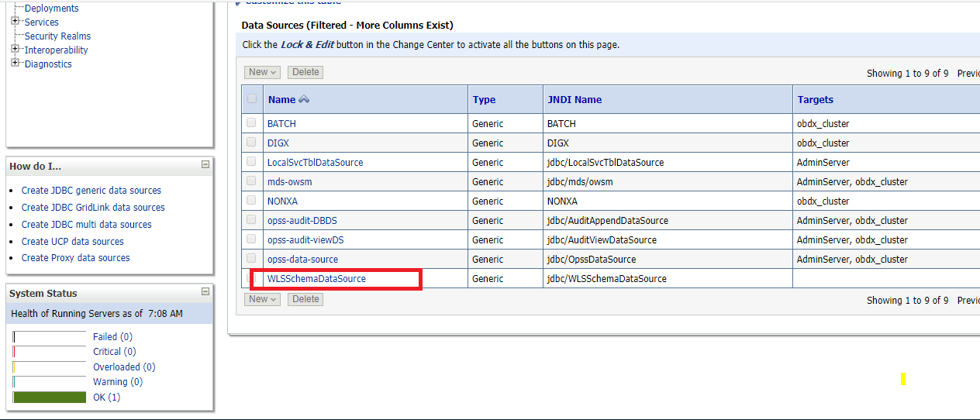Check the opss-data-source row checkbox

[x=251, y=258]
